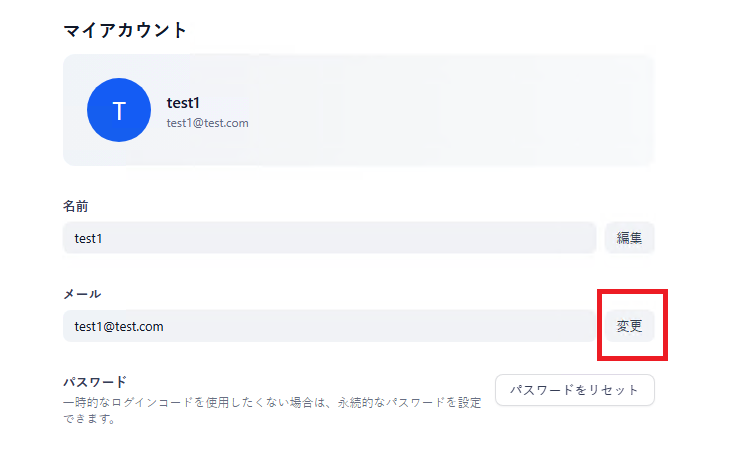The height and width of the screenshot is (450, 732).
Task: Click the blue T avatar circle
Action: pos(119,110)
